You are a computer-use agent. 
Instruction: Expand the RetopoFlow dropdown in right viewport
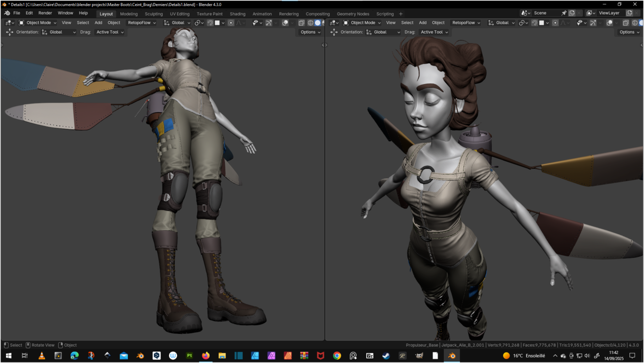tap(466, 23)
